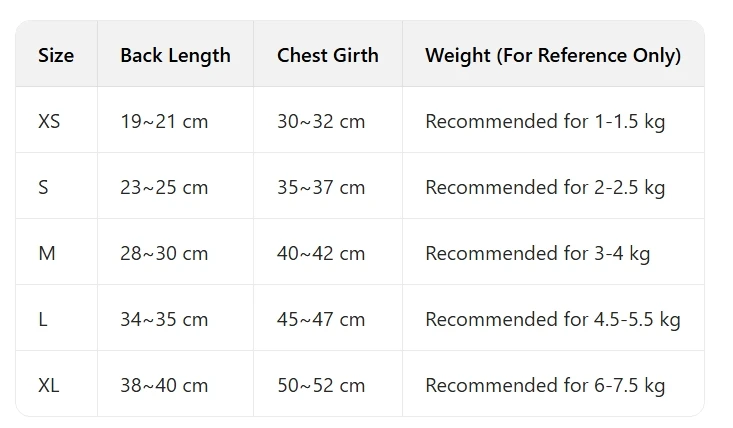733x428 pixels.
Task: Click the Size column header
Action: tap(56, 55)
